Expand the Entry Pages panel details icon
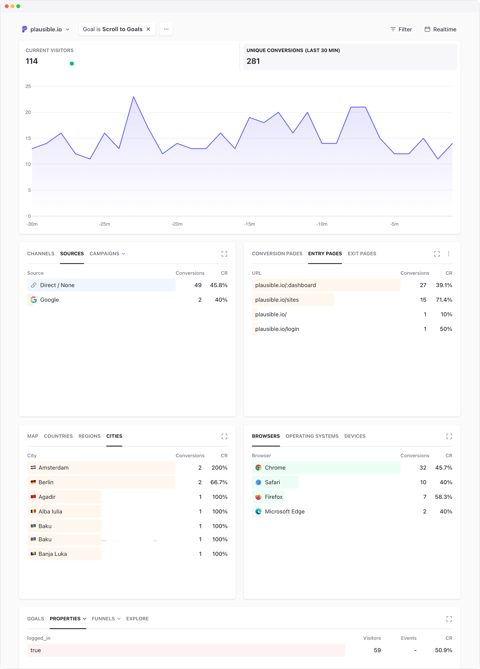The height and width of the screenshot is (669, 480). click(x=436, y=254)
